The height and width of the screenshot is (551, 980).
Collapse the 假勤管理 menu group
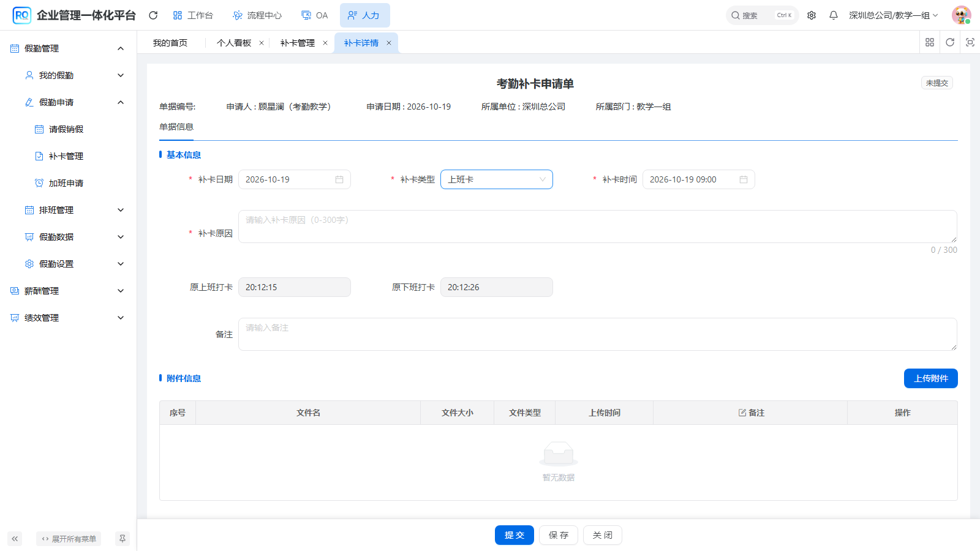coord(68,48)
